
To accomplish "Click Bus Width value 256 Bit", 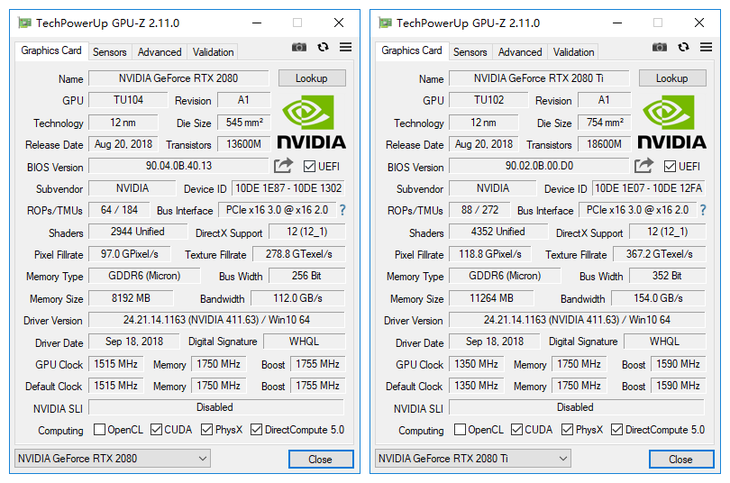I will (x=307, y=276).
